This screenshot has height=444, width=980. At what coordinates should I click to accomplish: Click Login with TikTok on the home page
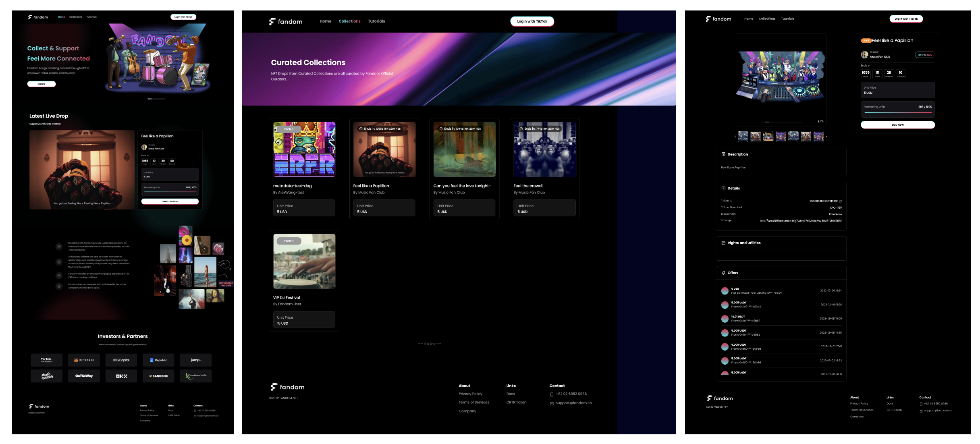(183, 17)
